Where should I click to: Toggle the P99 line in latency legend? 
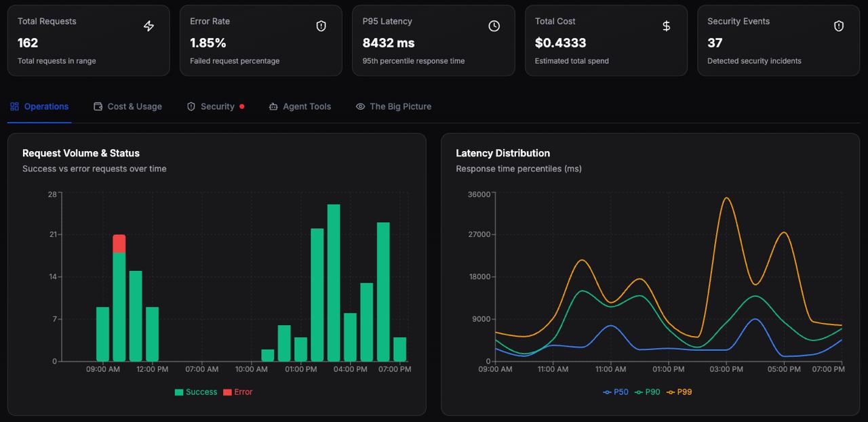click(x=679, y=392)
